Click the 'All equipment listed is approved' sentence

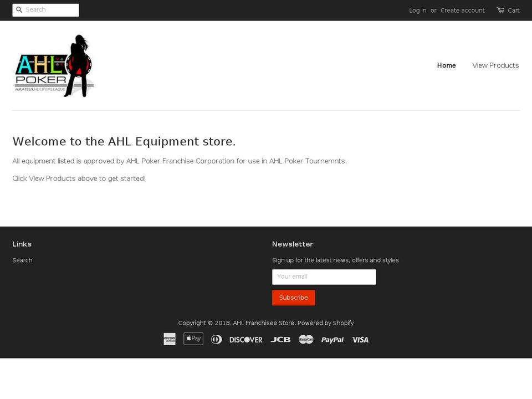click(180, 161)
